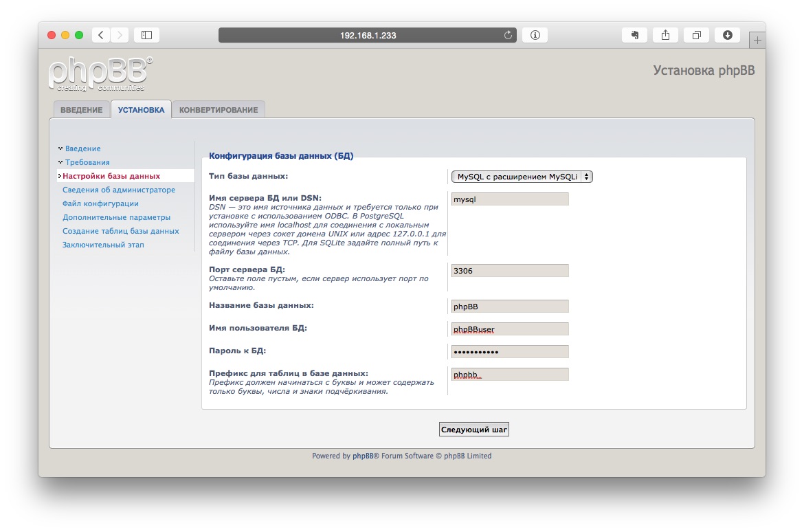The width and height of the screenshot is (804, 532).
Task: Click the DB server name field with mysql
Action: pyautogui.click(x=510, y=199)
